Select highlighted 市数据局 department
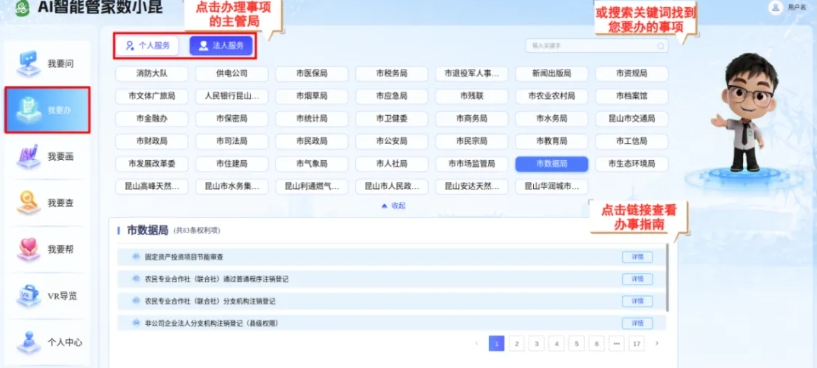Viewport: 817px width, 368px height. tap(552, 164)
